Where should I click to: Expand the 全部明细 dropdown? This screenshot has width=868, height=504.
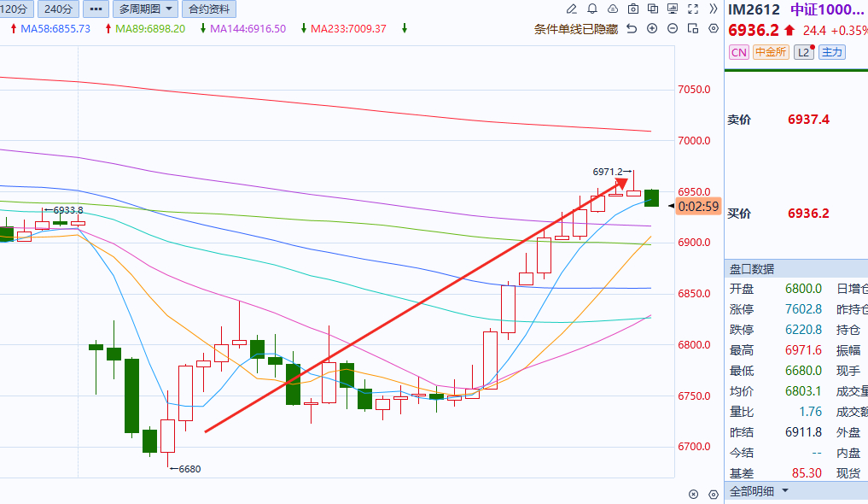(x=759, y=491)
